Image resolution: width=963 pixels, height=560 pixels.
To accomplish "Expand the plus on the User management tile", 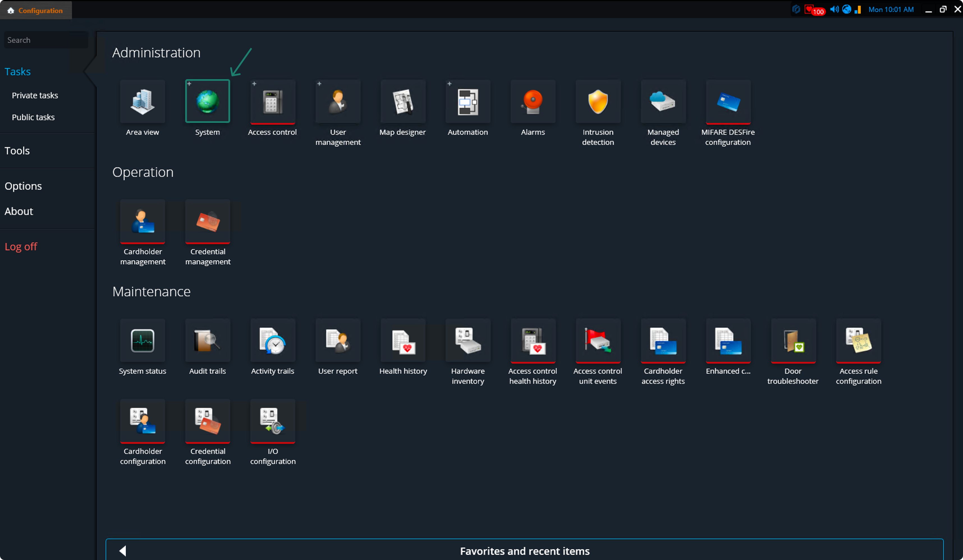I will click(x=319, y=84).
